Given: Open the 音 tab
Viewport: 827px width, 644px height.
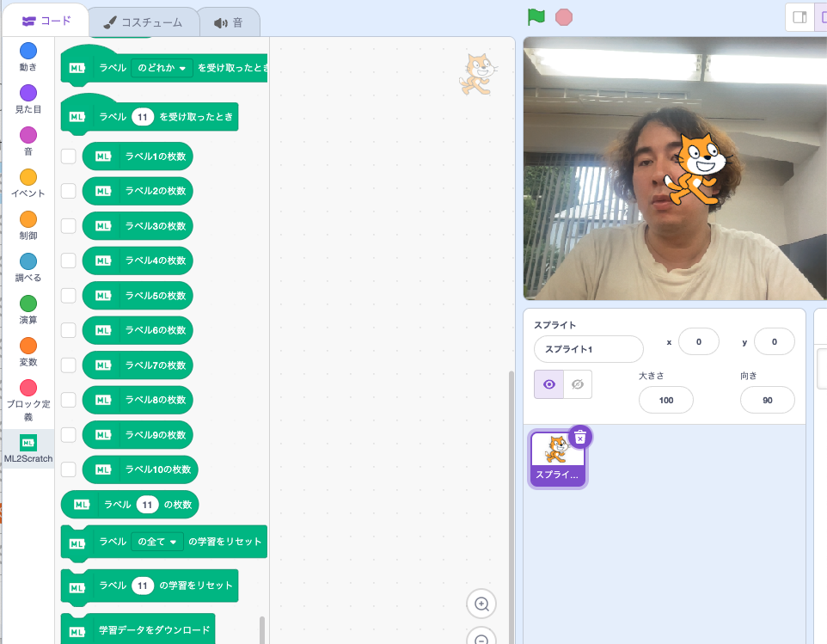Looking at the screenshot, I should (x=229, y=22).
